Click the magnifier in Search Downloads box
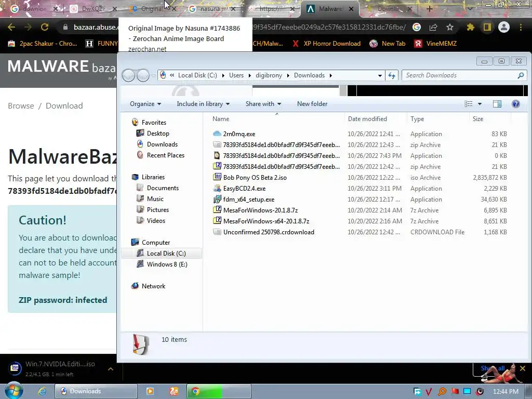This screenshot has width=532, height=399. coord(521,75)
